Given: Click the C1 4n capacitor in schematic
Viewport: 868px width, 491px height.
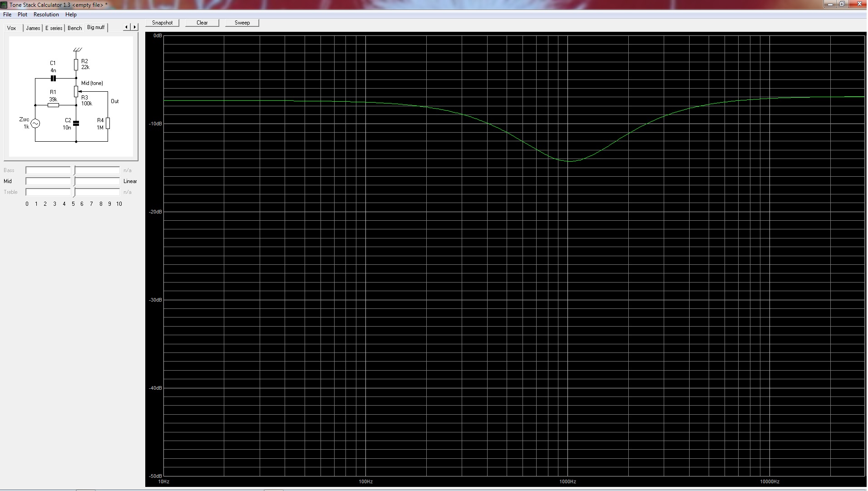Looking at the screenshot, I should click(x=53, y=78).
